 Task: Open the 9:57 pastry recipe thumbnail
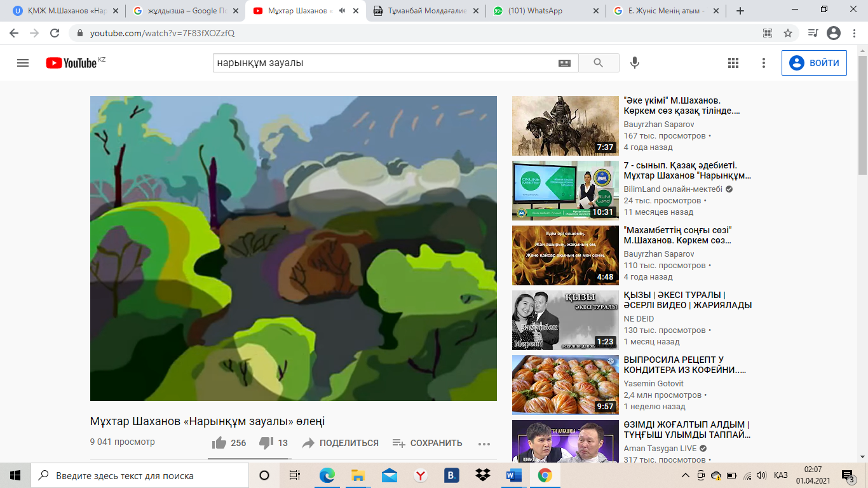tap(566, 385)
